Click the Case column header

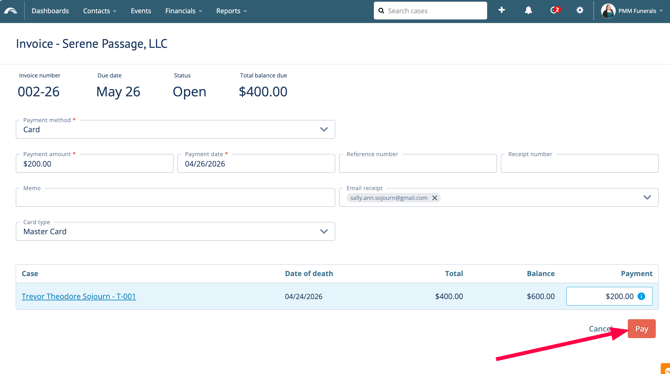coord(30,274)
